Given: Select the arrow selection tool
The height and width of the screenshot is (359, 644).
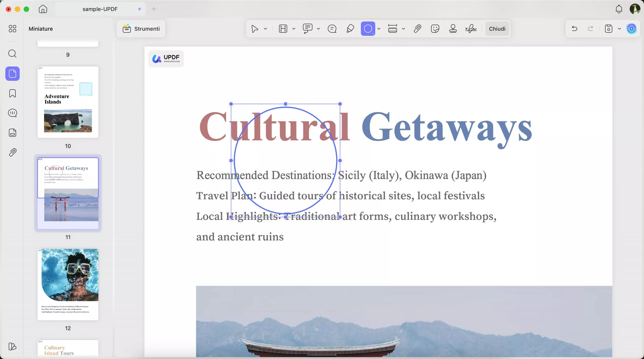Looking at the screenshot, I should (x=255, y=28).
